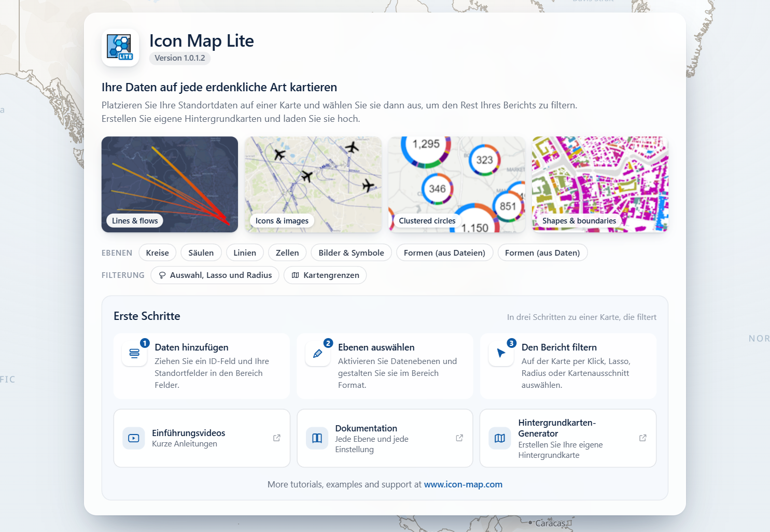Screen dimensions: 770x532
Task: Click the Ebenen auswählen step title
Action: tap(376, 347)
